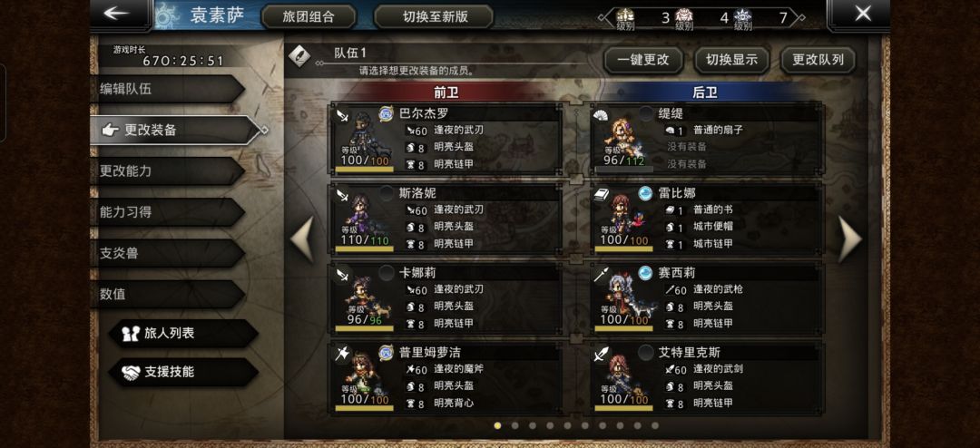The width and height of the screenshot is (980, 448).
Task: Select 雷比娜's book weapon icon
Action: point(602,194)
